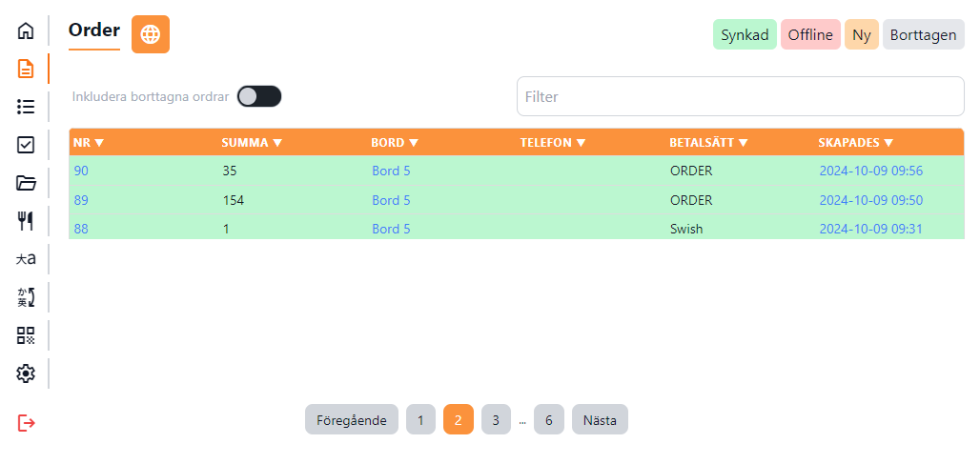This screenshot has height=464, width=980.
Task: Open the QR code icon in sidebar
Action: (26, 335)
